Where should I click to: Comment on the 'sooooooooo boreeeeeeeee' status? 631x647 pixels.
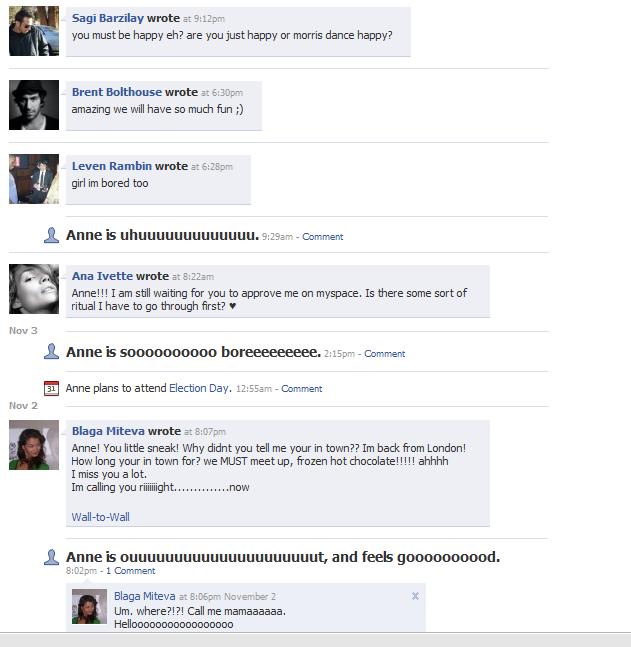pos(385,354)
